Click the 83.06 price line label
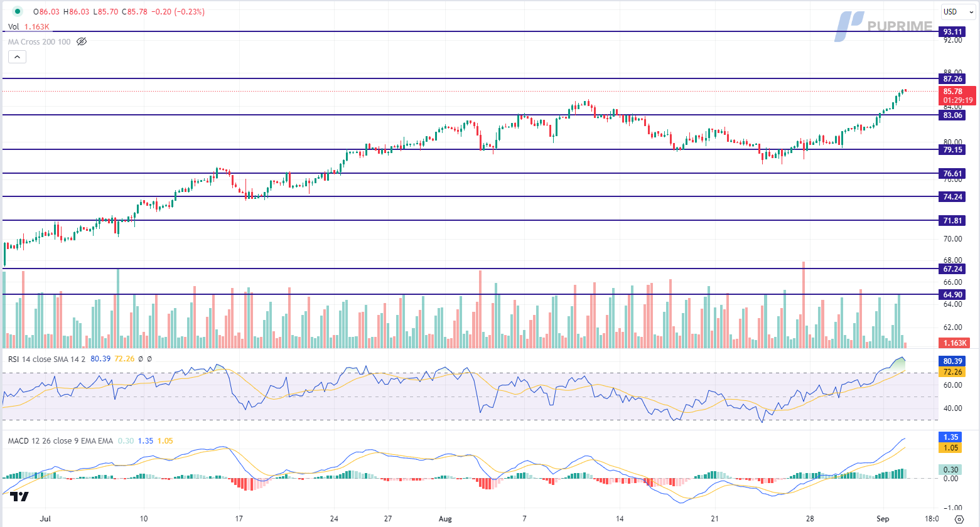Viewport: 980px width, 527px height. coord(952,115)
